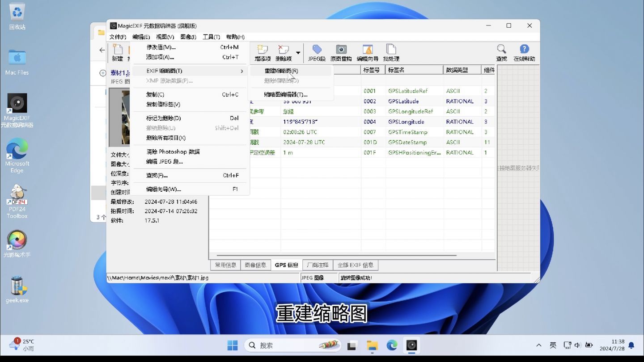Image resolution: width=644 pixels, height=362 pixels.
Task: Click the 增添项 toolbar icon
Action: pyautogui.click(x=263, y=53)
